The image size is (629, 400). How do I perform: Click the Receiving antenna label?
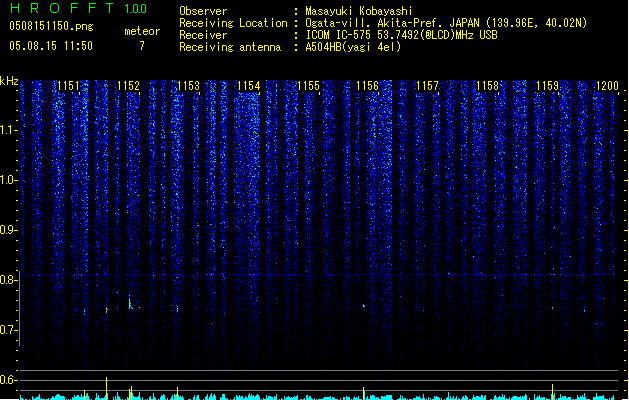coord(230,47)
